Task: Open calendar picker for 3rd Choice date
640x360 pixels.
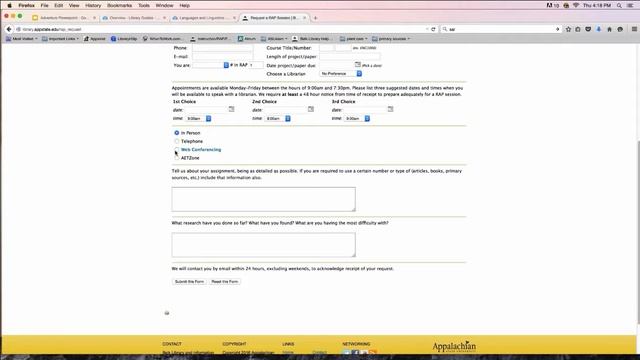Action: [x=390, y=109]
